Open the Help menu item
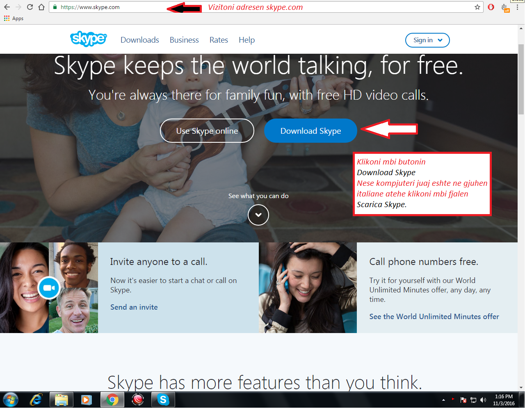525x420 pixels. click(247, 40)
